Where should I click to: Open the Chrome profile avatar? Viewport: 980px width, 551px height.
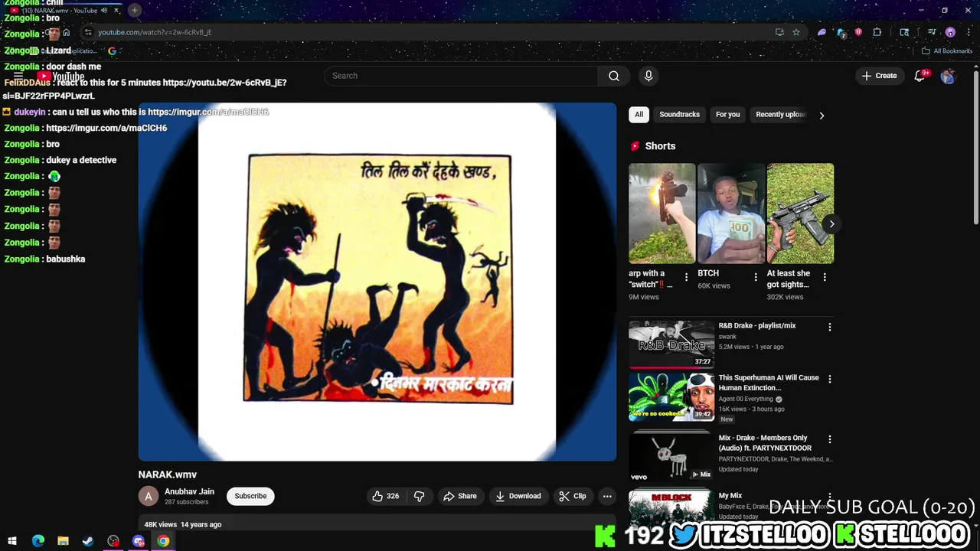[950, 32]
